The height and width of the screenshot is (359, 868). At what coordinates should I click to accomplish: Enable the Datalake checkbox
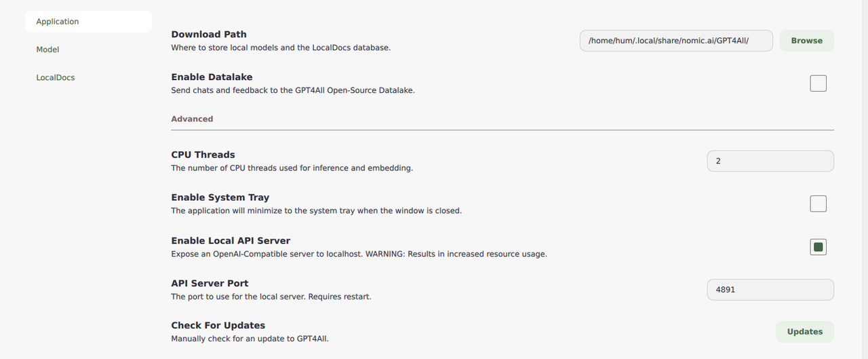[818, 83]
